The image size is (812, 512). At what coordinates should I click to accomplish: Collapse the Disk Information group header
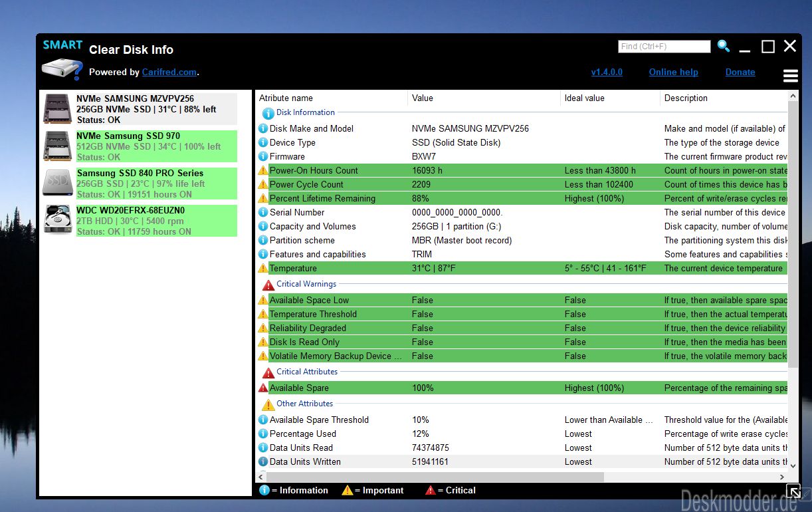[306, 112]
